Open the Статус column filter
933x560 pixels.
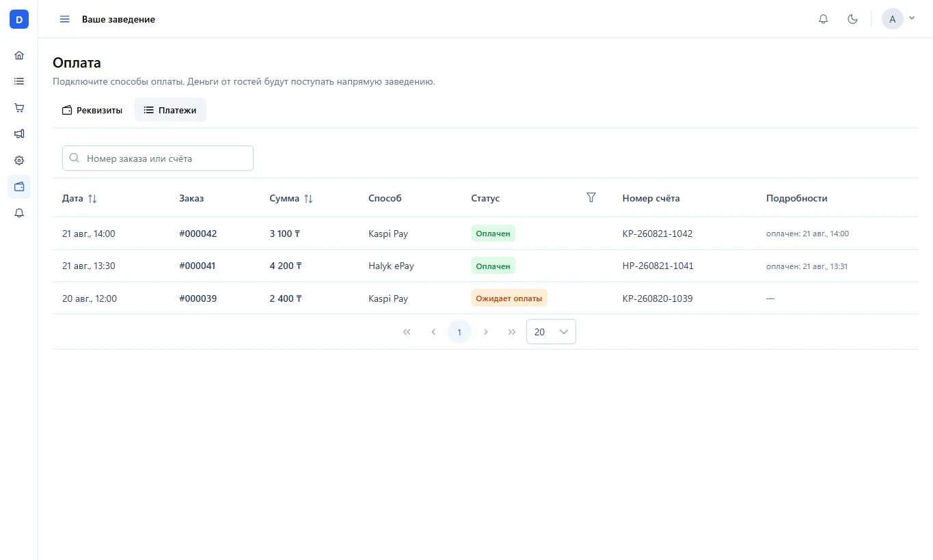tap(591, 197)
